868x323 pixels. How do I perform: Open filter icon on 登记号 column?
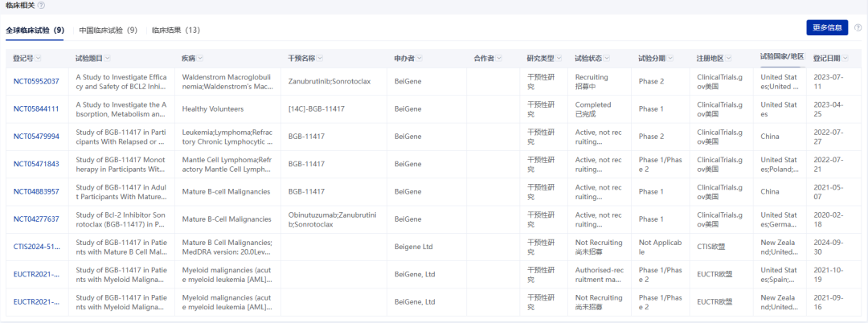39,59
